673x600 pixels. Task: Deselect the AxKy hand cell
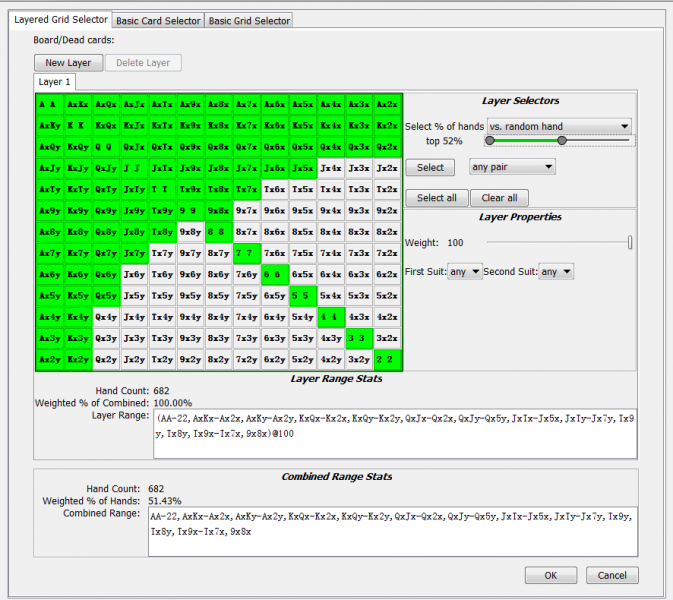coord(49,125)
